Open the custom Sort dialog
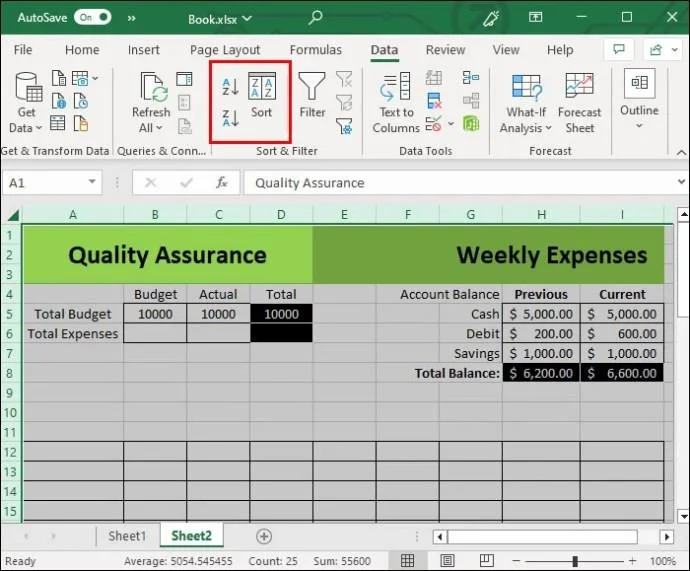The height and width of the screenshot is (571, 690). tap(262, 96)
